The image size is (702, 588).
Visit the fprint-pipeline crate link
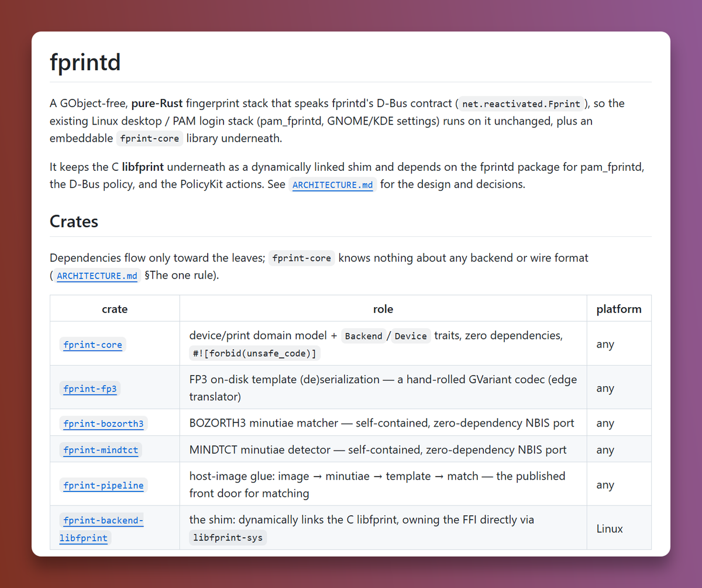pyautogui.click(x=103, y=485)
